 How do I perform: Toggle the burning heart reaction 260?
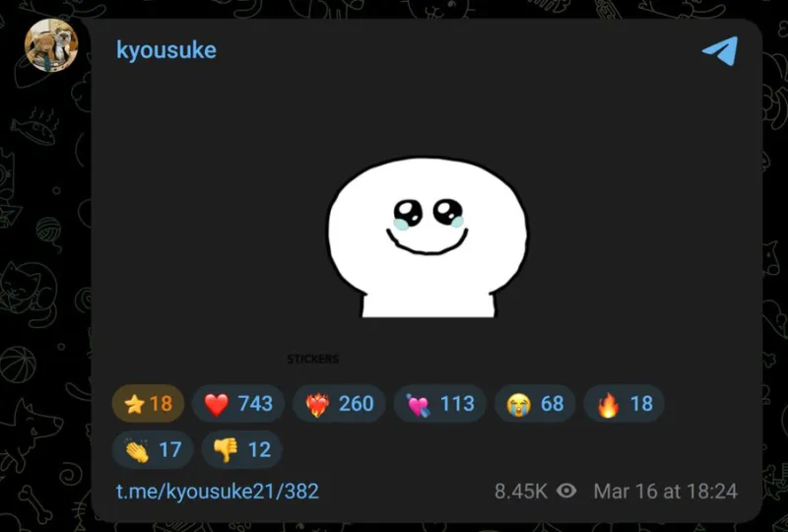pos(339,403)
